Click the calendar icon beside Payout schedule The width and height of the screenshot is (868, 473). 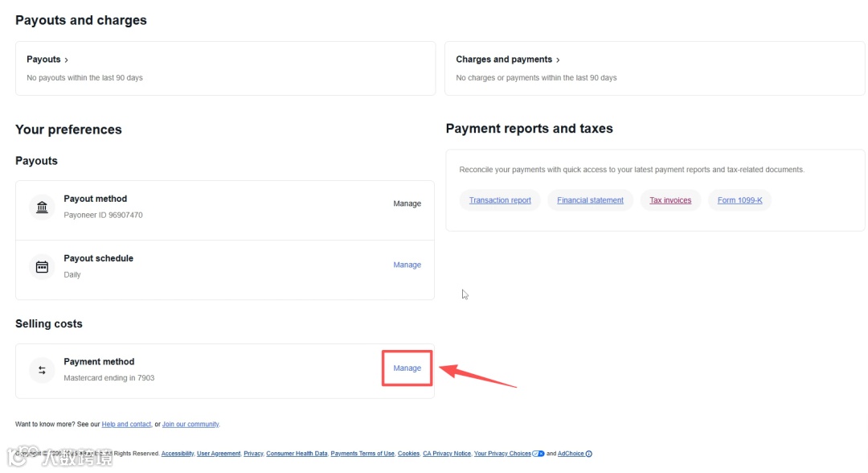tap(42, 266)
